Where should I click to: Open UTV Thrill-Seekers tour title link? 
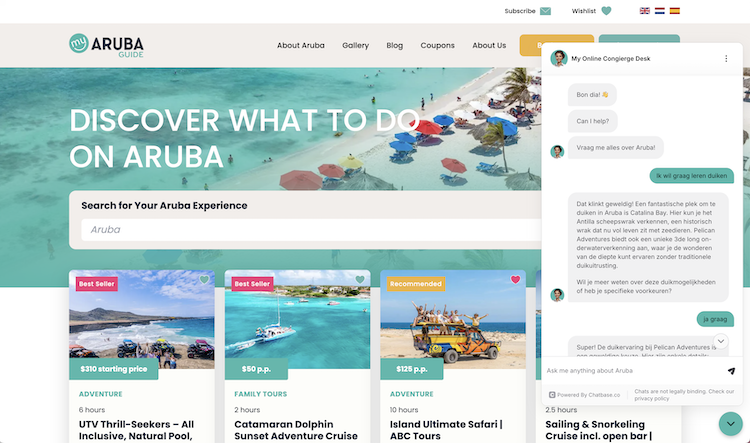pyautogui.click(x=136, y=430)
